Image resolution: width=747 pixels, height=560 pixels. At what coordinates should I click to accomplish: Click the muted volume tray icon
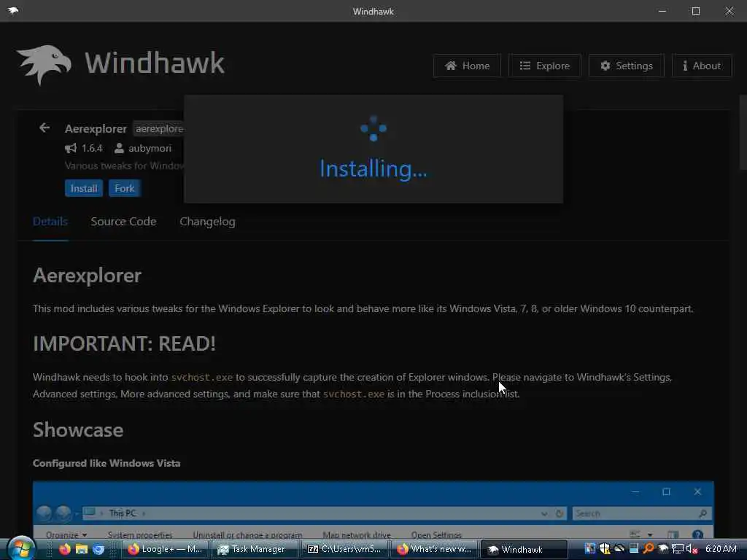click(x=692, y=548)
